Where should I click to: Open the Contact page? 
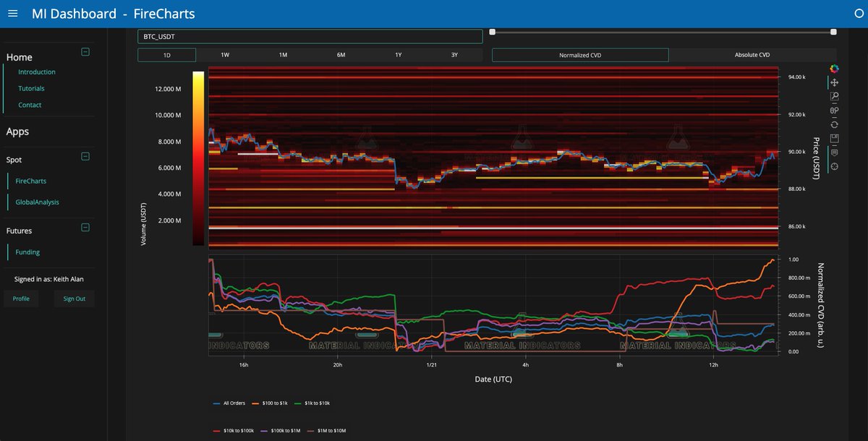tap(30, 105)
